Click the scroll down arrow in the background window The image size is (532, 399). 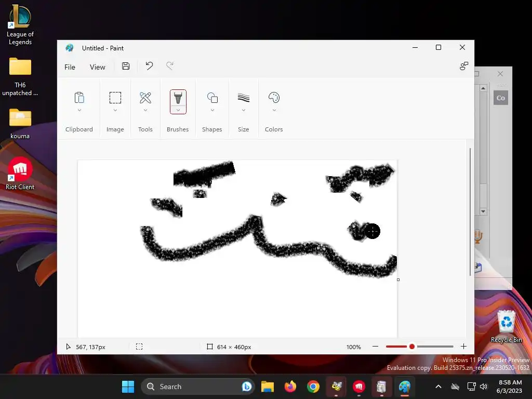point(483,211)
